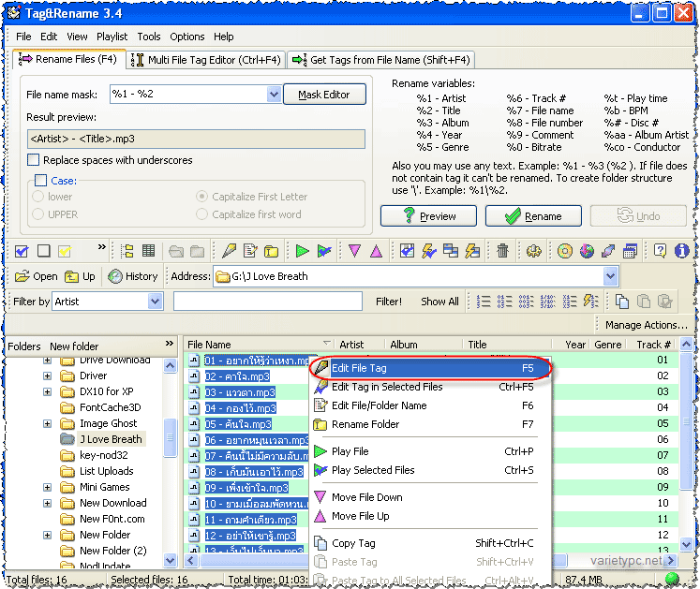Click the pencil Edit File Tag toolbar icon
The width and height of the screenshot is (700, 589).
230,251
